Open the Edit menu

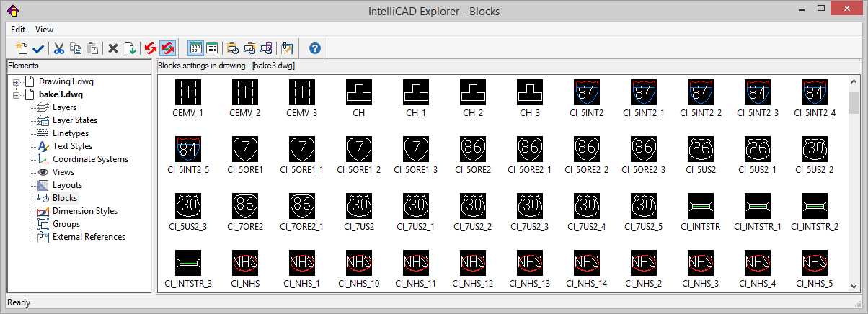18,30
